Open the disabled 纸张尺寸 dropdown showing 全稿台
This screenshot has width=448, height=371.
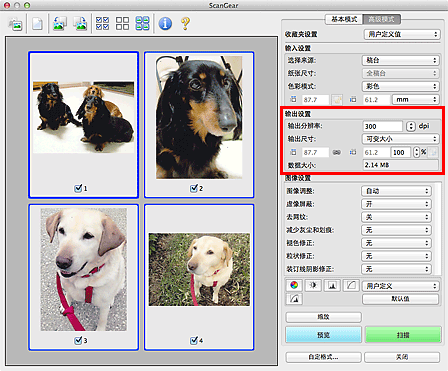point(401,73)
